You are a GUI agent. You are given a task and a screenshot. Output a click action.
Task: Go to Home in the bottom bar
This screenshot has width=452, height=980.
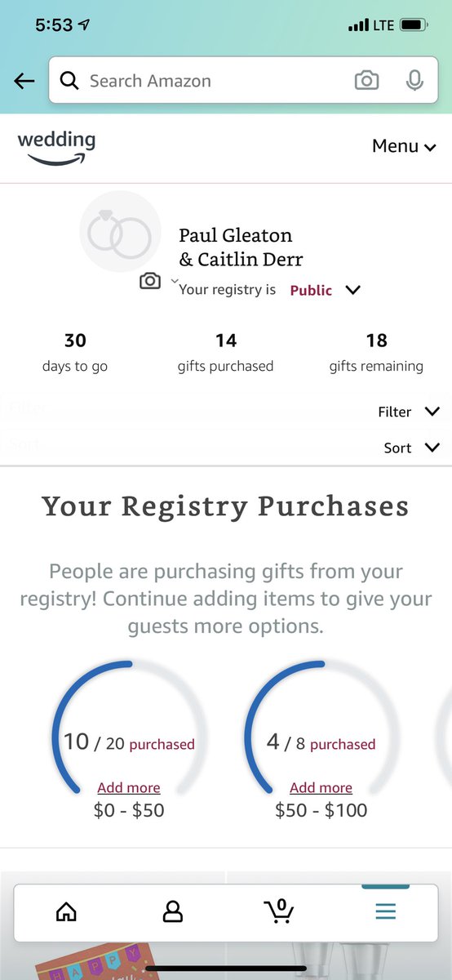tap(66, 911)
